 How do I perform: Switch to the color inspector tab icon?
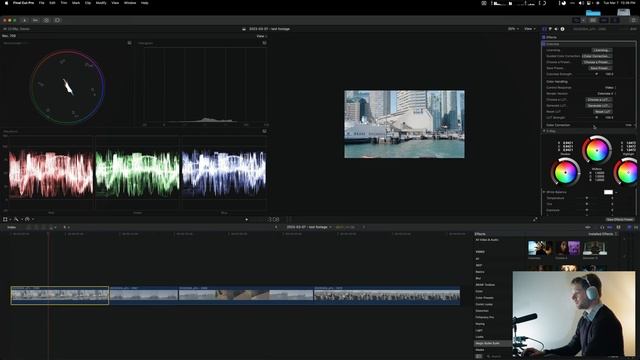(550, 29)
